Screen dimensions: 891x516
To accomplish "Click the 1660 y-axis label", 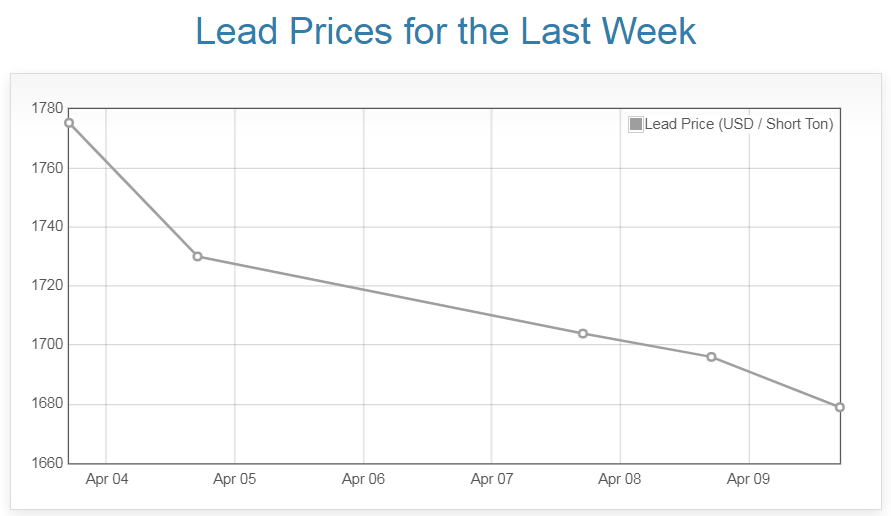I will (47, 464).
